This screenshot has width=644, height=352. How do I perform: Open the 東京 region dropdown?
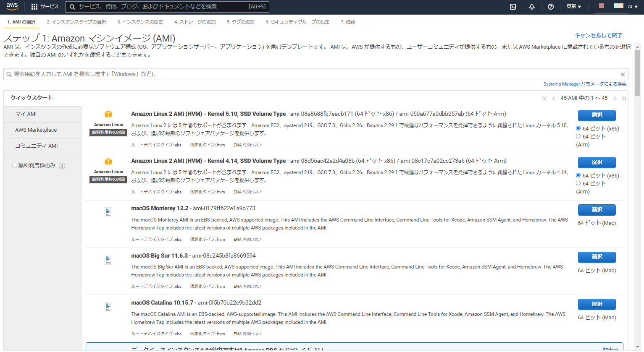coord(573,6)
